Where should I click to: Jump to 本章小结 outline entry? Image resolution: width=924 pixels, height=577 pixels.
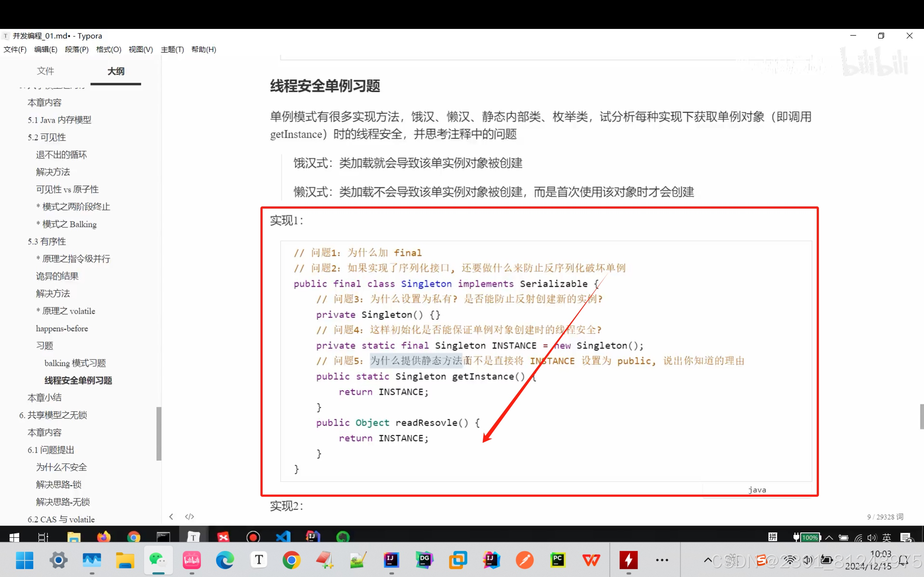point(44,398)
